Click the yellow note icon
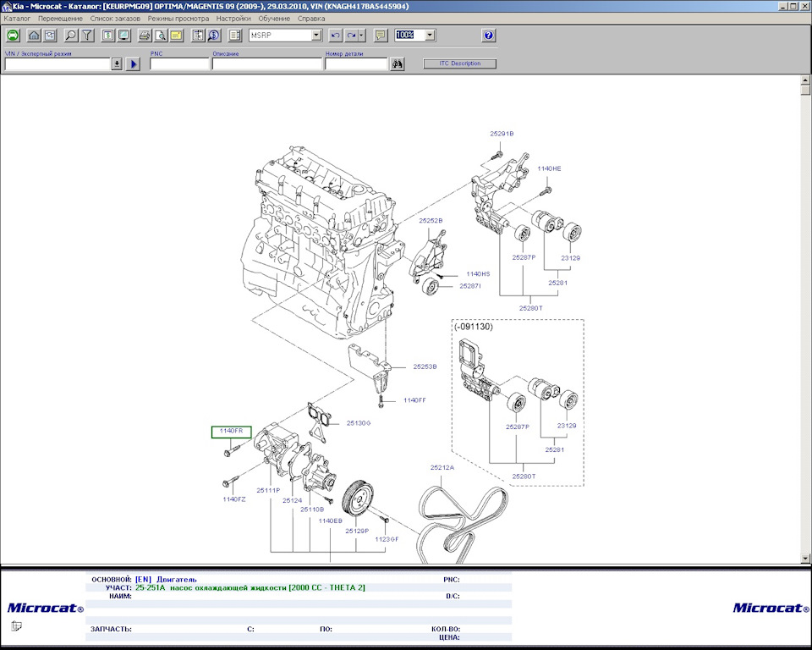812x650 pixels. [x=176, y=36]
